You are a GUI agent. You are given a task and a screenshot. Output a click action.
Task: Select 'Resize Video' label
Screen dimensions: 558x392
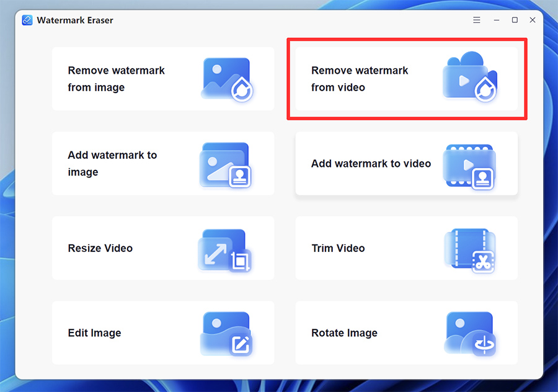pos(100,248)
